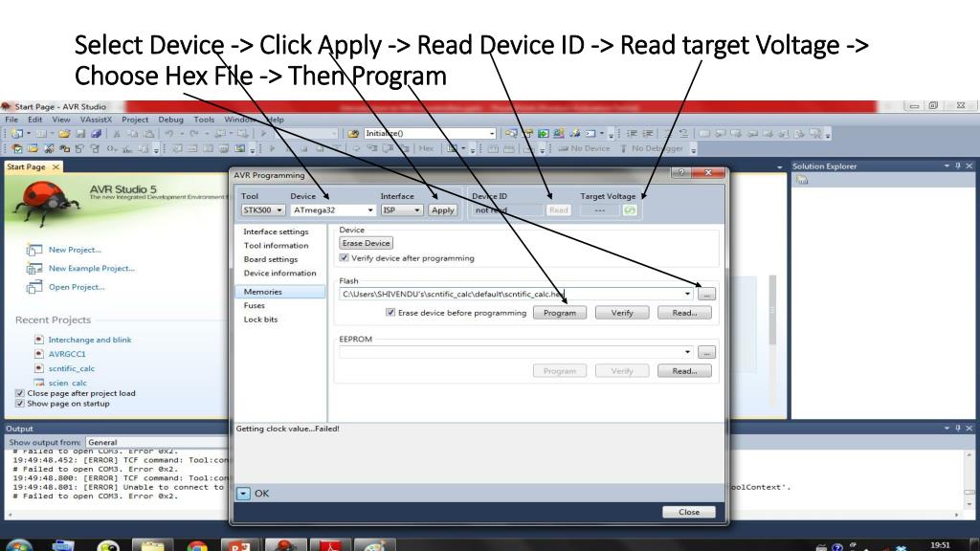This screenshot has height=551, width=980.
Task: Click the No Debugger toolbar item
Action: (652, 148)
